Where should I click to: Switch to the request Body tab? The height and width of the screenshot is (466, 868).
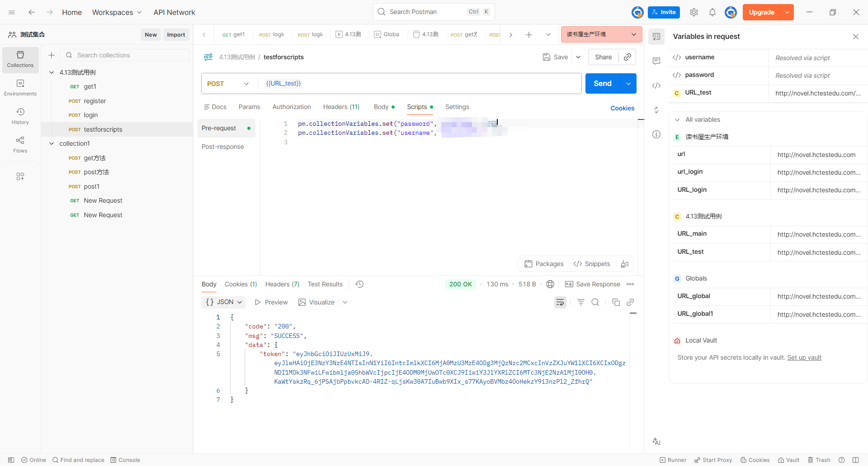point(384,107)
